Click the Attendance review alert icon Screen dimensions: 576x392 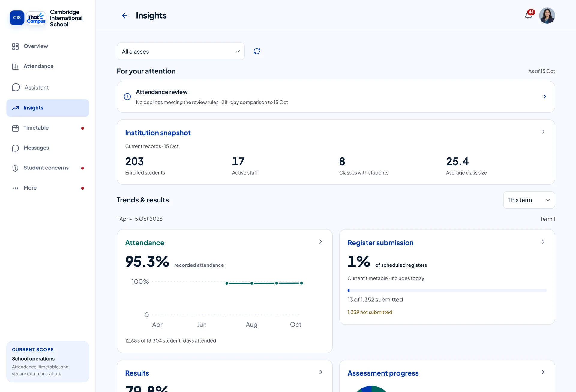click(127, 97)
